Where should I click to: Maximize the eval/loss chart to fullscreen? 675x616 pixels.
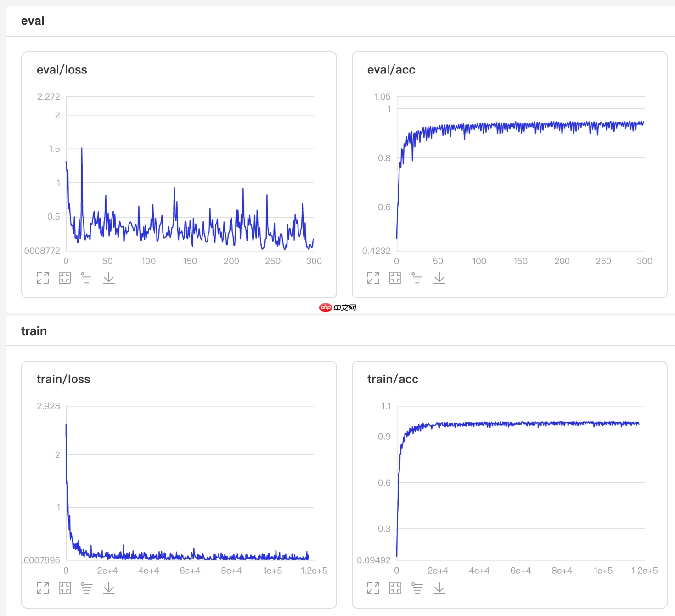point(43,278)
